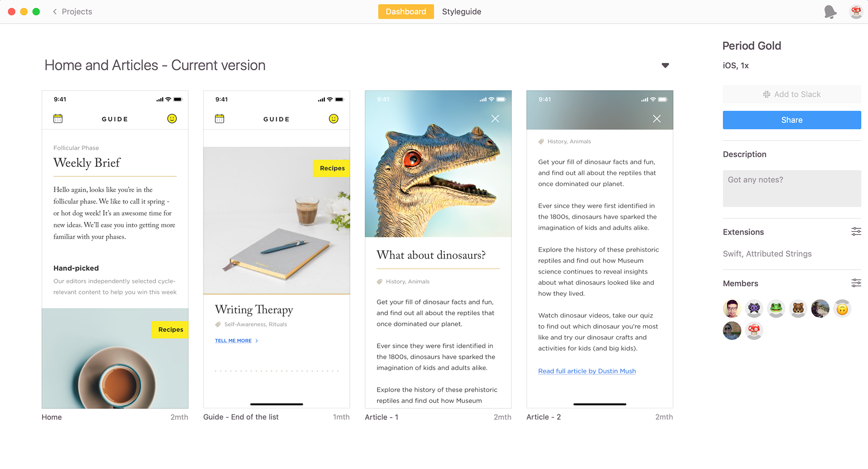Click the X close icon on Article - 2
Screen dimensions: 868x469
(656, 118)
